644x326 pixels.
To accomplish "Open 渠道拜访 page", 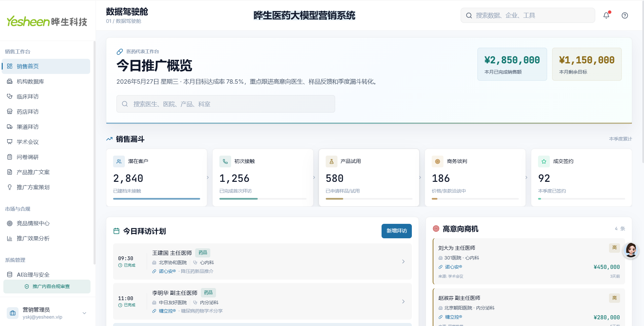I will coord(46,127).
